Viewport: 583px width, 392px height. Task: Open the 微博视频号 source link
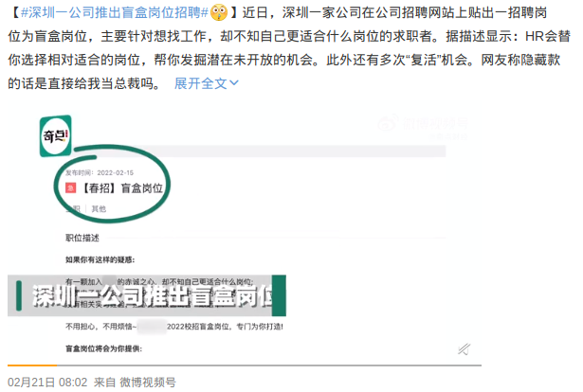point(148,382)
